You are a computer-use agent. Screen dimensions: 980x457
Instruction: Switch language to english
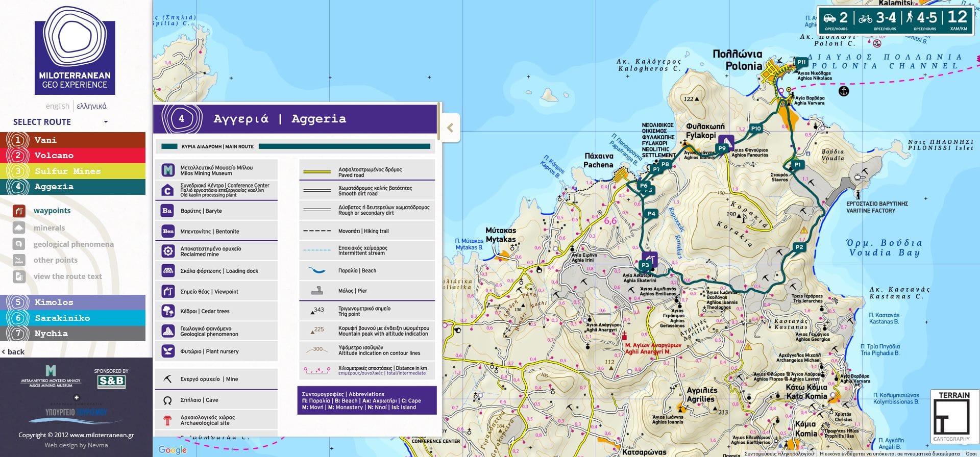57,106
